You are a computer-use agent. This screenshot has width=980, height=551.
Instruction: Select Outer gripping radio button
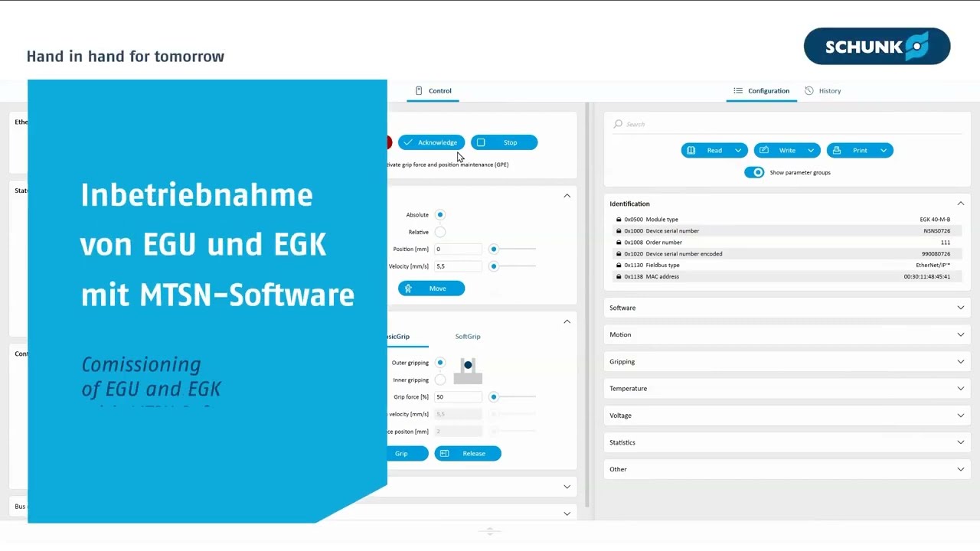click(x=440, y=363)
